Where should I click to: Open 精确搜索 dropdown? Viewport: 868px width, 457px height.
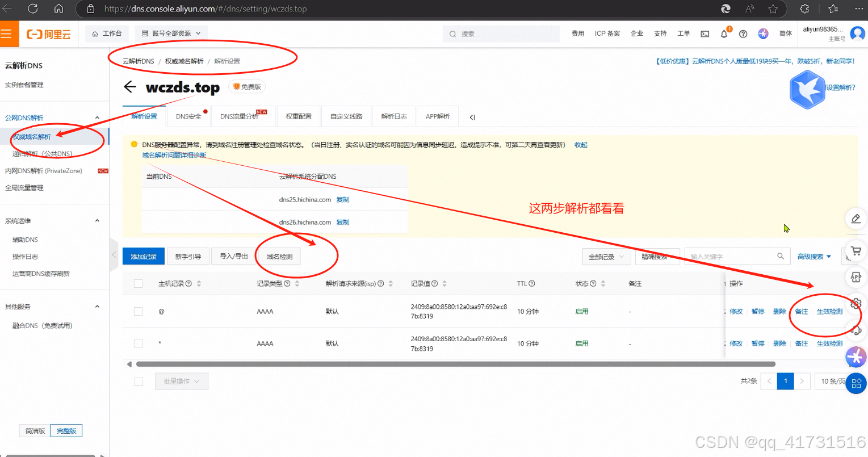(657, 257)
